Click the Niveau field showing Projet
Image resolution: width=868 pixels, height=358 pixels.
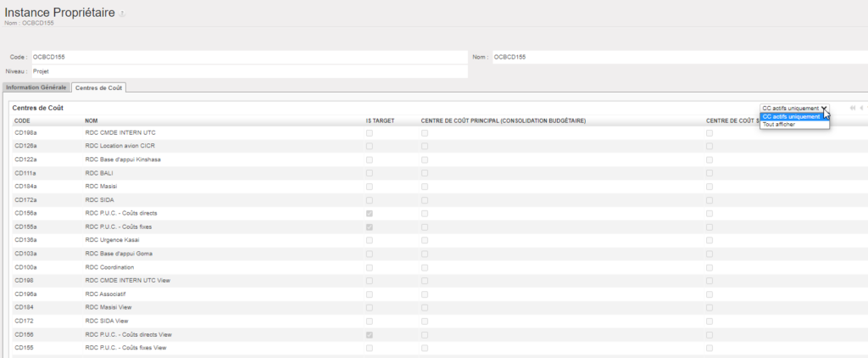(246, 72)
